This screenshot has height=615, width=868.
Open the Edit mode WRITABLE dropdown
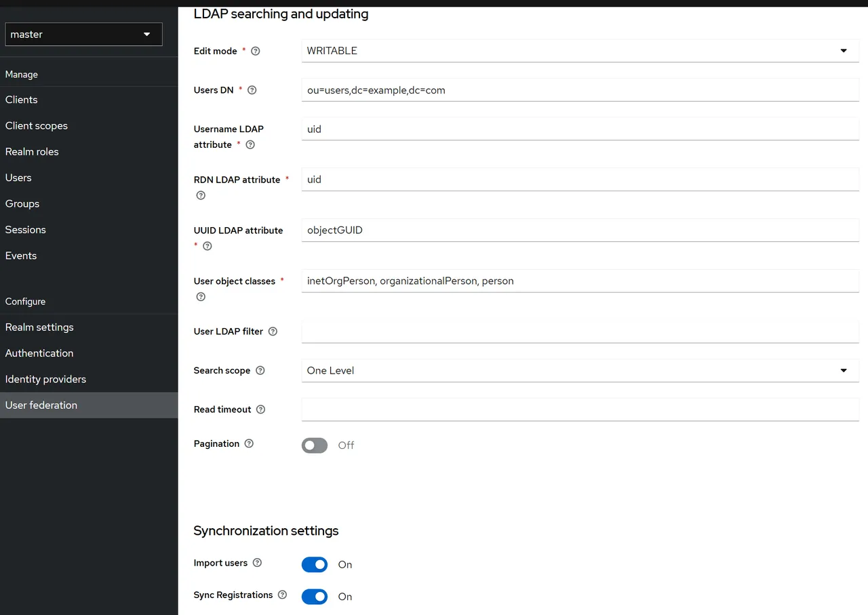tap(580, 51)
